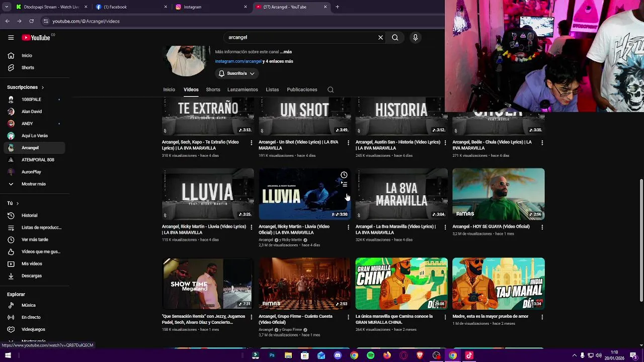644x362 pixels.
Task: Switch to the channel Inicio tab
Action: click(x=169, y=89)
